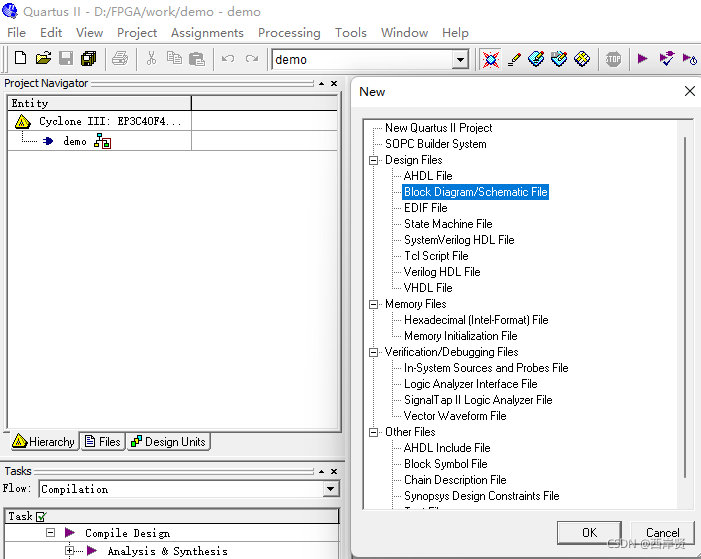Open the Window menu

[x=404, y=33]
